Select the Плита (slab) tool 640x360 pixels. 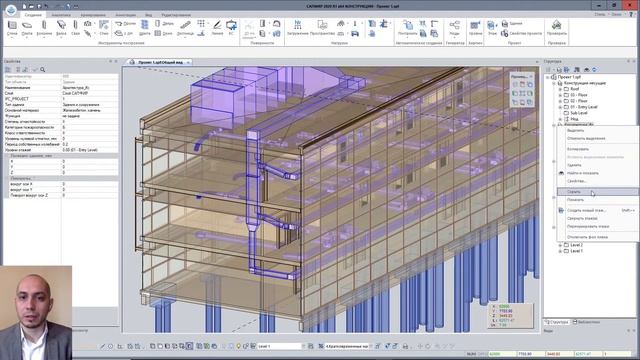27,28
